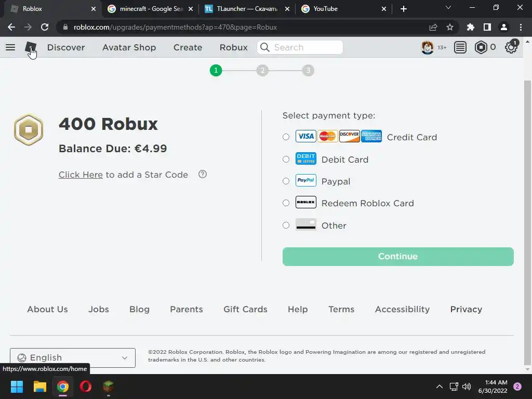The width and height of the screenshot is (532, 399).
Task: Open the tab search chevron in title bar
Action: [x=448, y=7]
